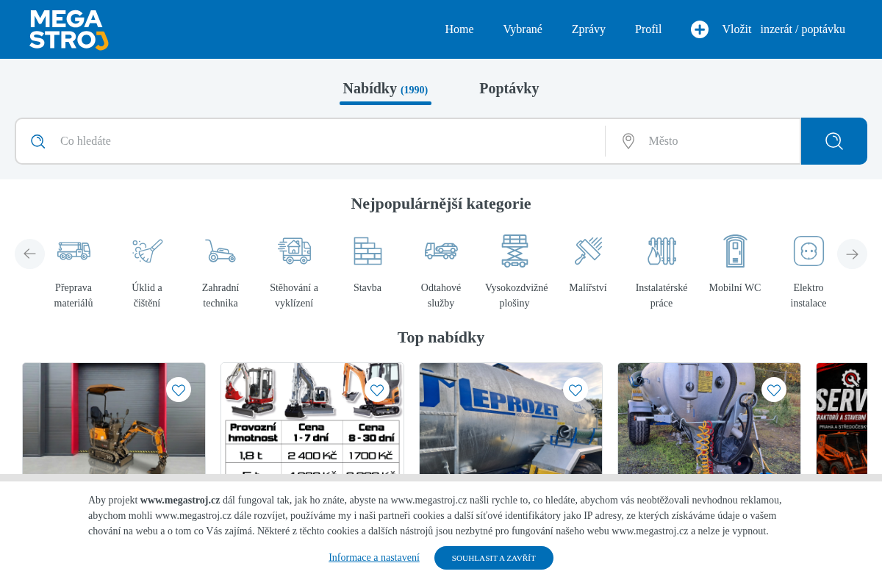882x588 pixels.
Task: Open the Profil menu item
Action: pos(648,29)
